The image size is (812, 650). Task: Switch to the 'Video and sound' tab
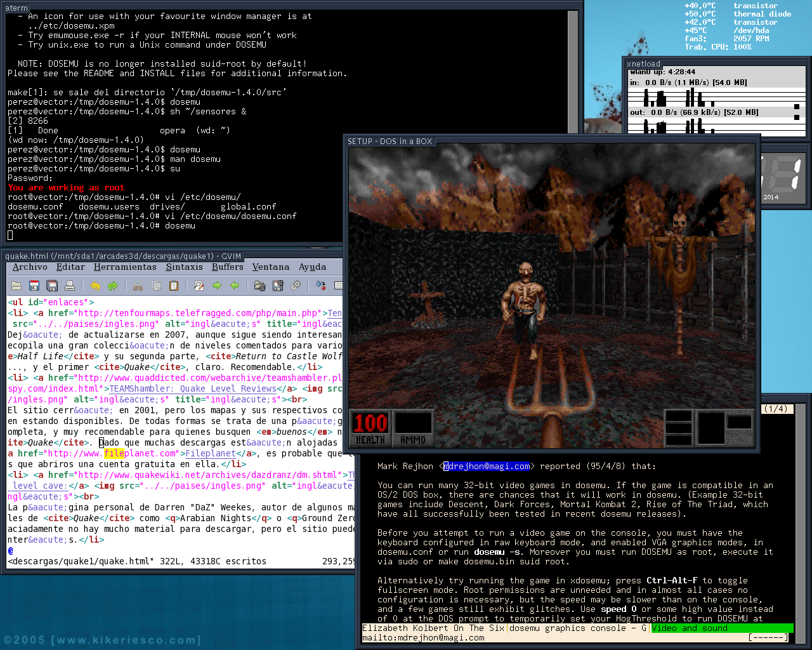722,628
